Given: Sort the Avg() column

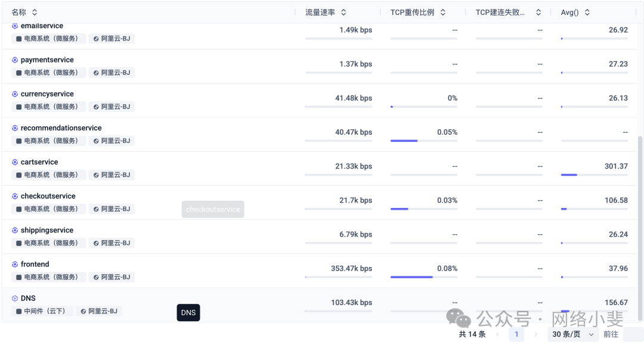Looking at the screenshot, I should pyautogui.click(x=587, y=13).
